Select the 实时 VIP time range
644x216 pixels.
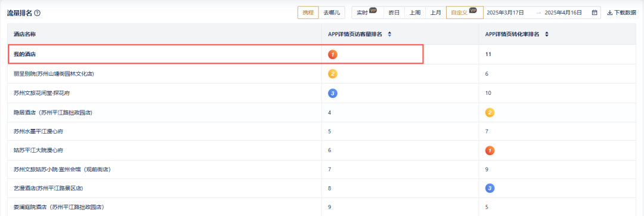(x=367, y=13)
